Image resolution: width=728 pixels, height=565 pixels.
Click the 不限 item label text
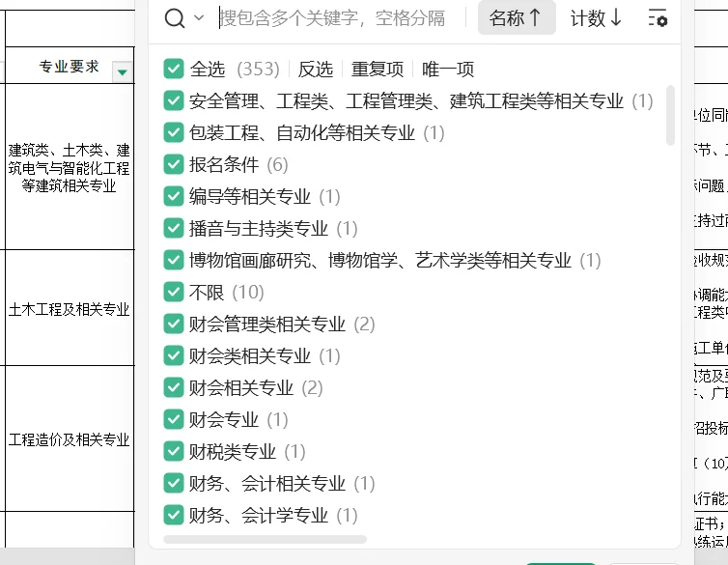pyautogui.click(x=207, y=292)
